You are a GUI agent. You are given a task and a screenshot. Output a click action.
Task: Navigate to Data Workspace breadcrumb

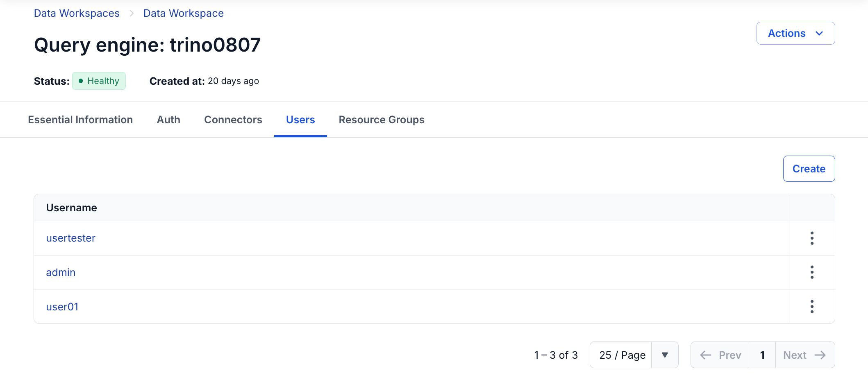pos(184,14)
